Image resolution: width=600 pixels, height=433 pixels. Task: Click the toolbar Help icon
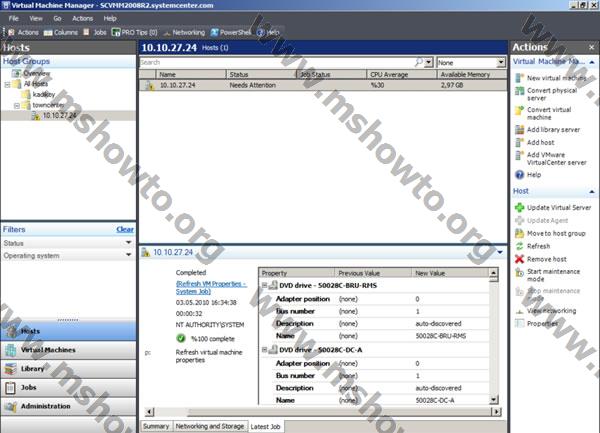[268, 33]
